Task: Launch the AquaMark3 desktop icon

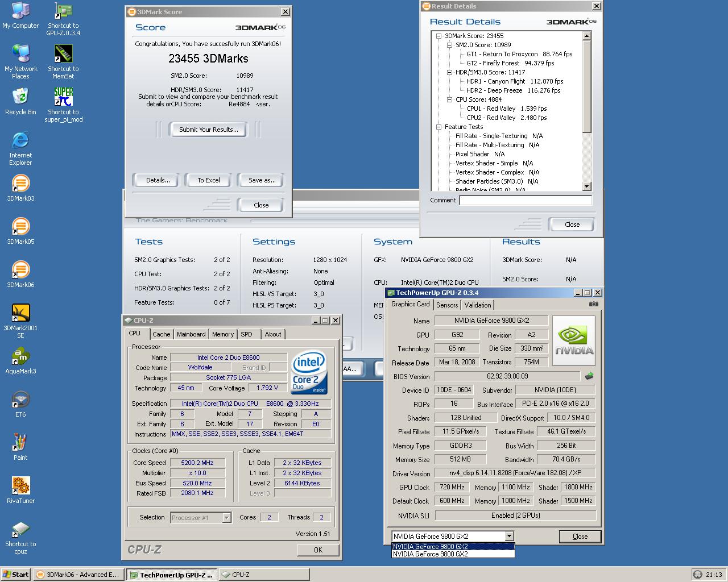Action: pos(20,361)
